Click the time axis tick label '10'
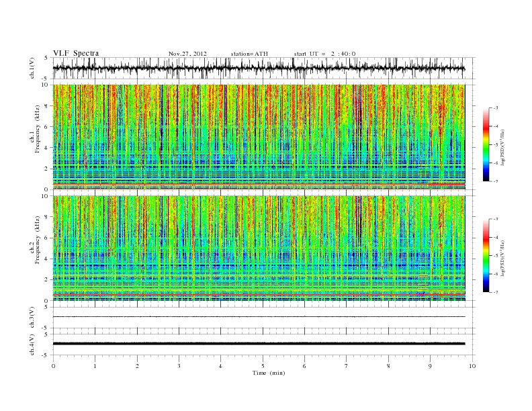Viewport: 532px width, 411px height. click(x=472, y=366)
